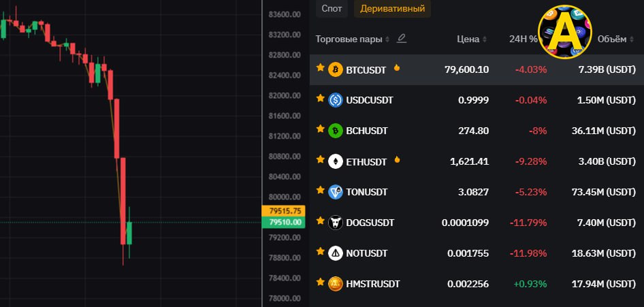Click the NOT coin icon
Image resolution: width=644 pixels, height=307 pixels.
(x=336, y=254)
